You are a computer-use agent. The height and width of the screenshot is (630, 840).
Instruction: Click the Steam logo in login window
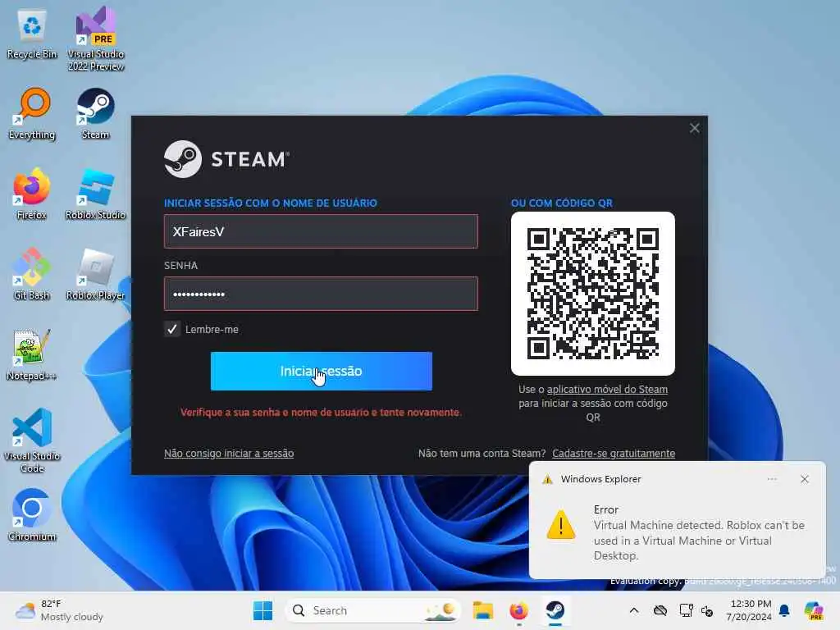226,159
